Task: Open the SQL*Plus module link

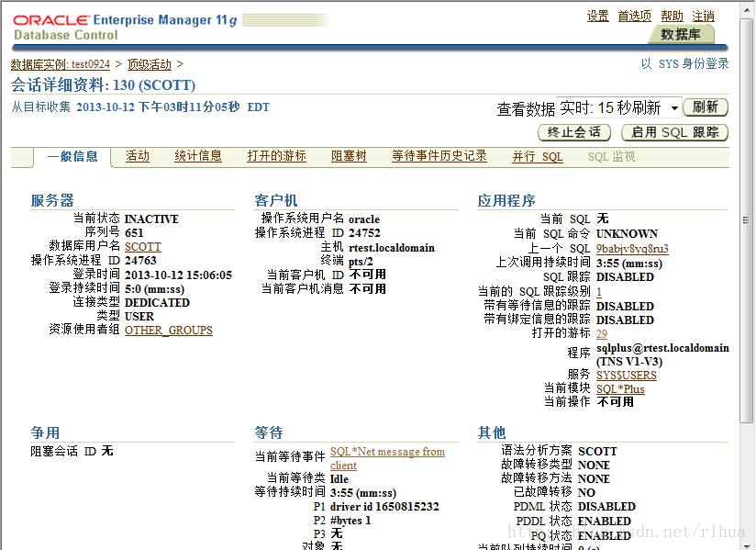Action: (620, 389)
